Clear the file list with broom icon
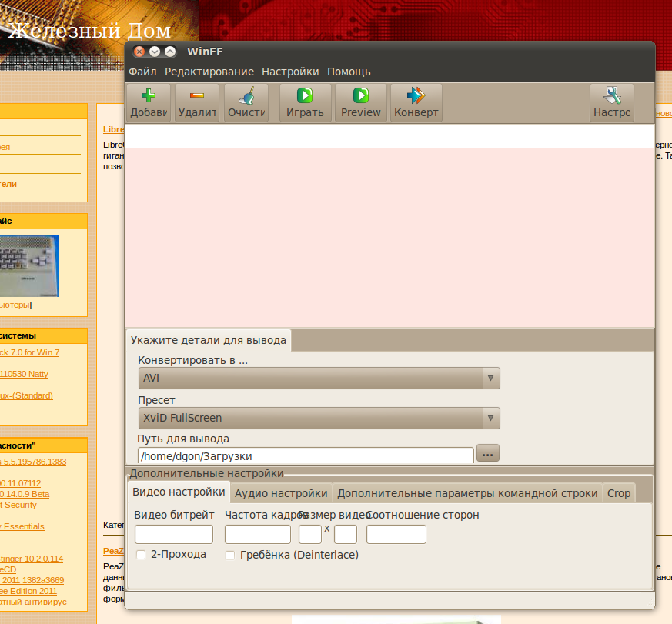This screenshot has height=624, width=672. point(246,96)
